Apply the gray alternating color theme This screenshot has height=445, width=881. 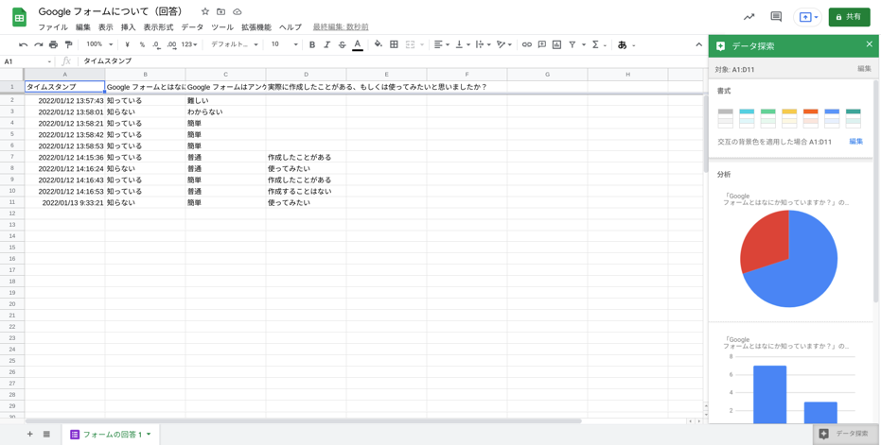[725, 119]
